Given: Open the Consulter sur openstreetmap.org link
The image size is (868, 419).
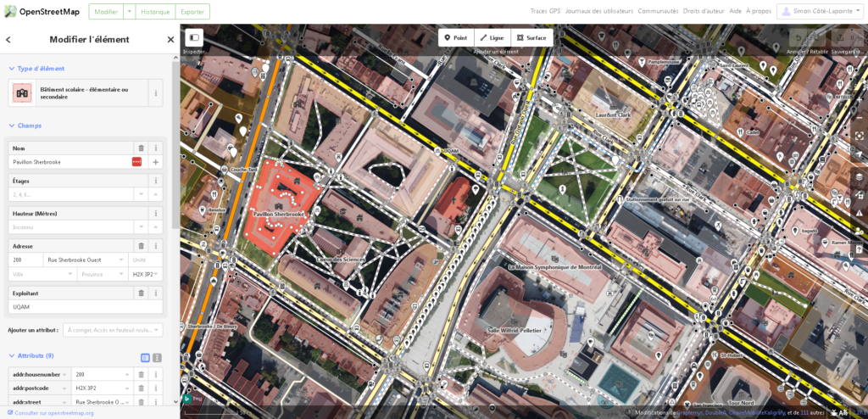Looking at the screenshot, I should (x=51, y=413).
